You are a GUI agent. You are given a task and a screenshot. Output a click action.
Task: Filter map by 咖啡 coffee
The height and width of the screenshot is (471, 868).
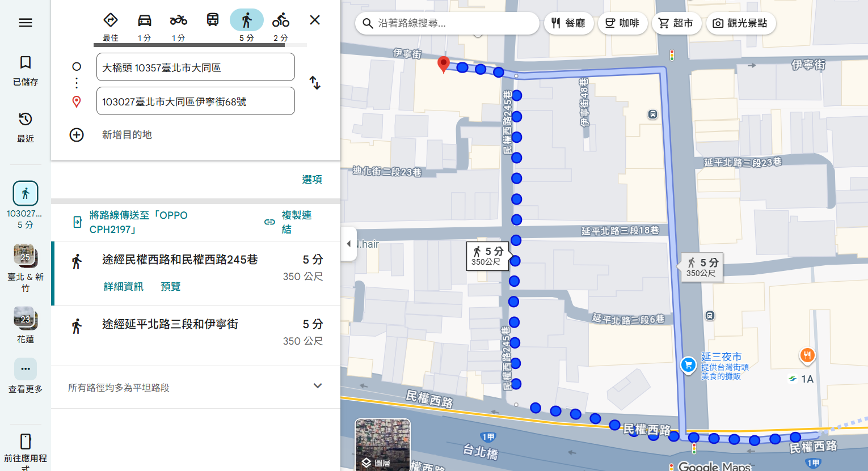[x=622, y=23]
